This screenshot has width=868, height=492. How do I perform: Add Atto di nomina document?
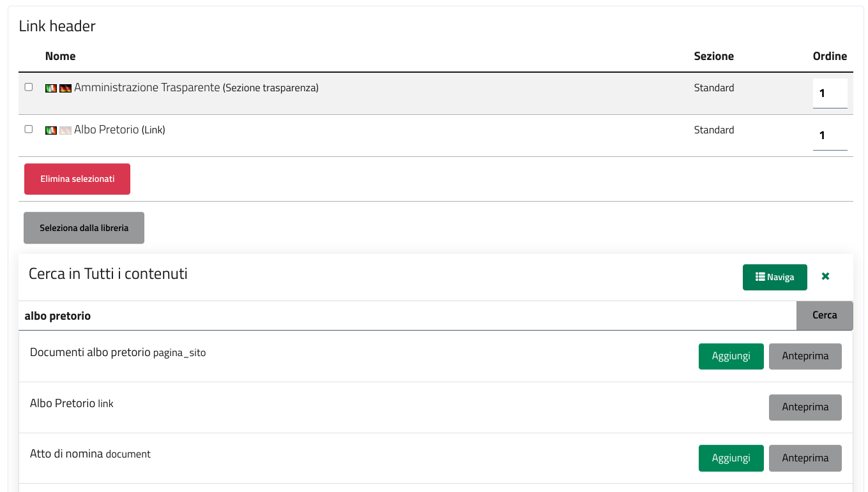click(731, 458)
